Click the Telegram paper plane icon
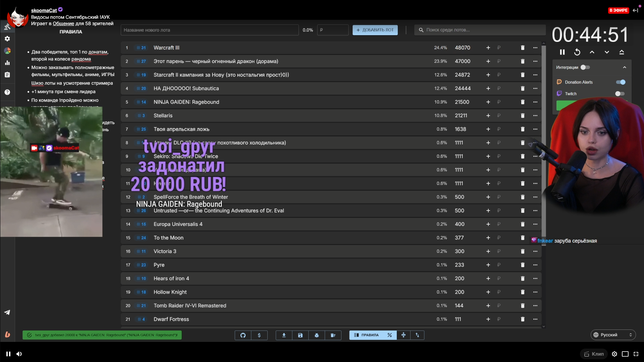This screenshot has width=644, height=362. 7,312
